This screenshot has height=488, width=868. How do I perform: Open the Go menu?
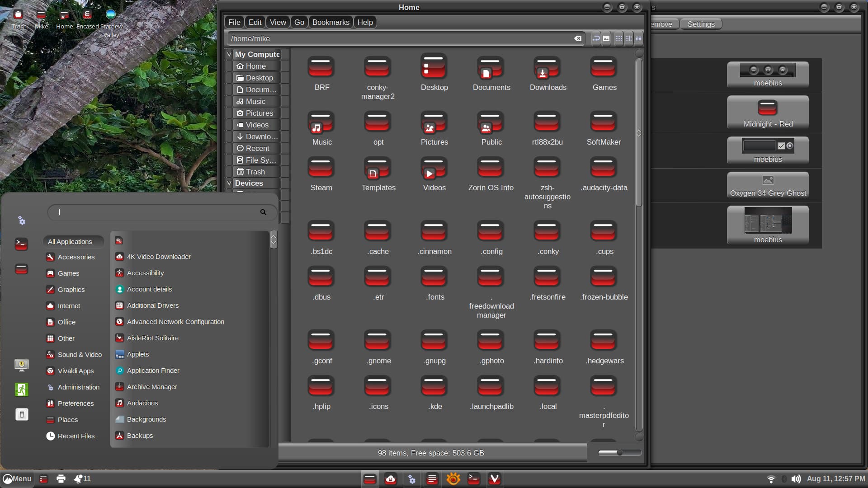point(299,22)
